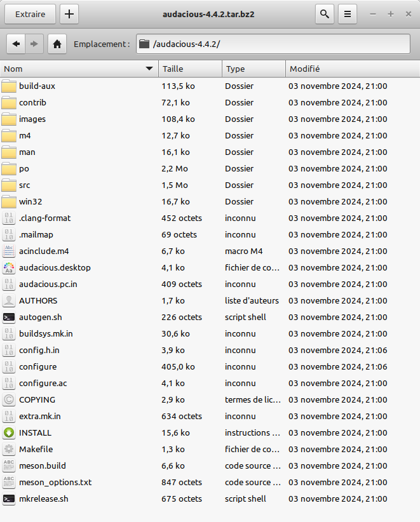Click the size 405,0 ko cell

coord(178,367)
